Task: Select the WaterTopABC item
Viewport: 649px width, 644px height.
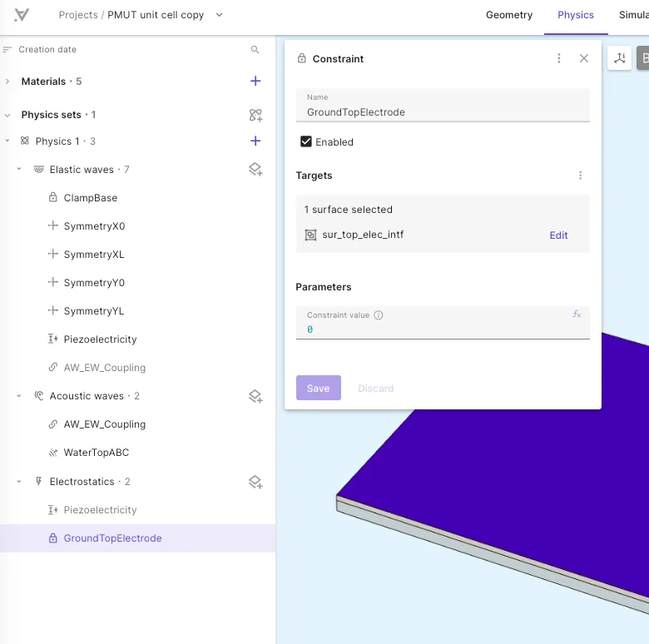Action: pyautogui.click(x=97, y=453)
